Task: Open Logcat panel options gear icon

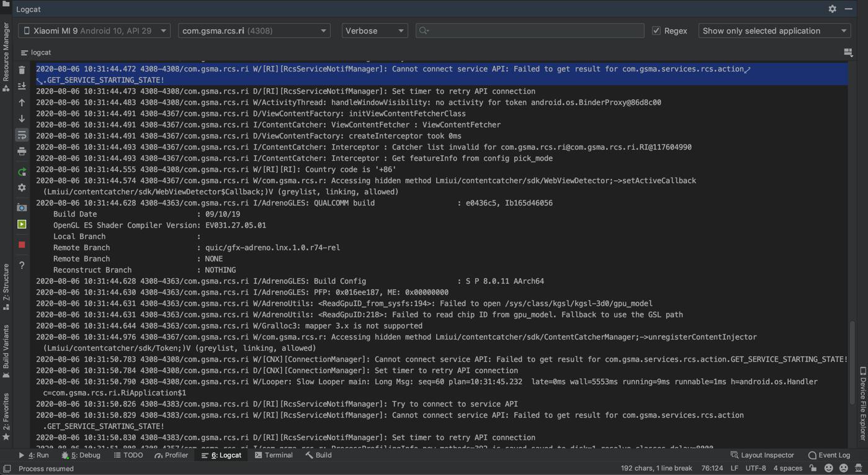Action: [832, 9]
